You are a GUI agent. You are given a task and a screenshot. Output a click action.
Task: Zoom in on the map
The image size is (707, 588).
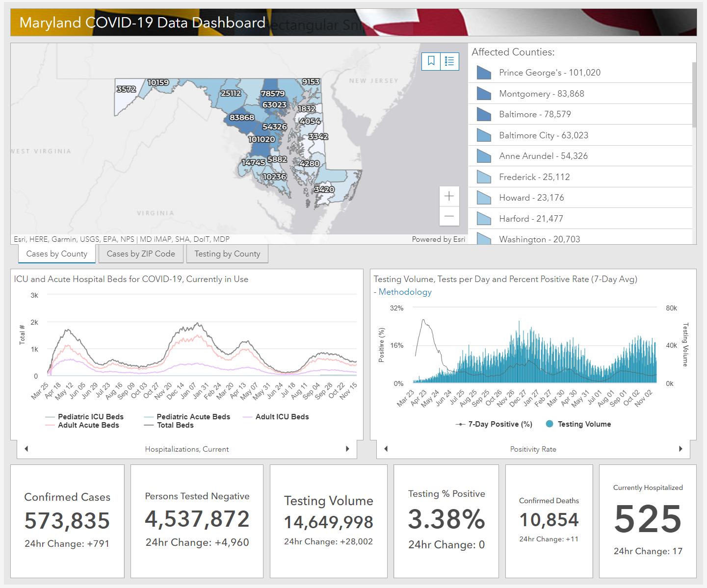[449, 196]
